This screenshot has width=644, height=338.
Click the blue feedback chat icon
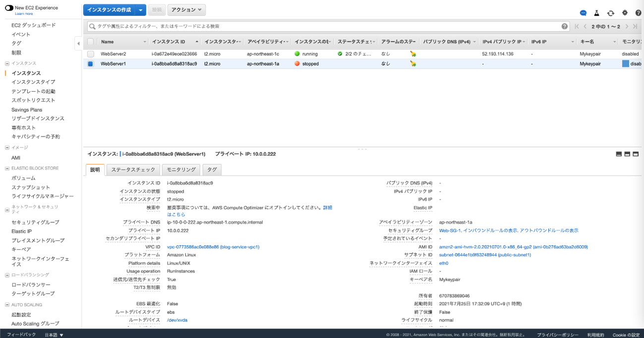(x=583, y=13)
